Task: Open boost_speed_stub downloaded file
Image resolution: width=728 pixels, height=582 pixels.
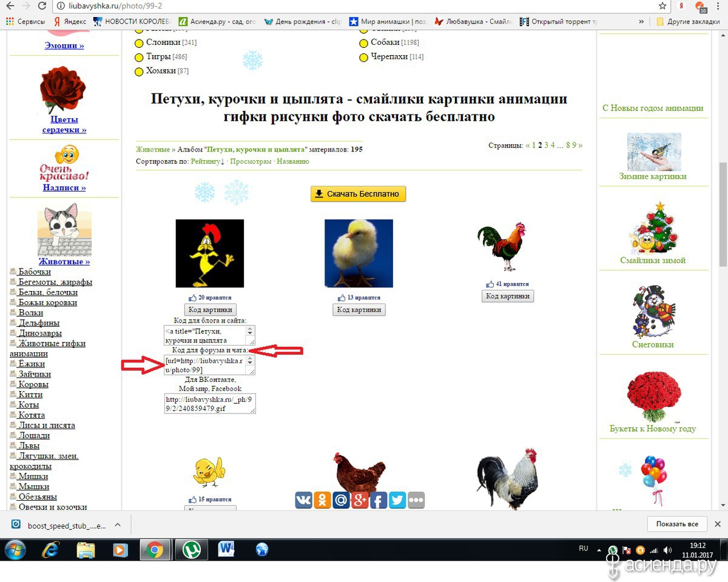Action: [x=58, y=524]
